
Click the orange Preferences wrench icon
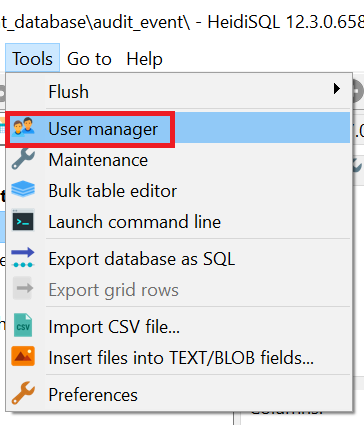click(23, 393)
